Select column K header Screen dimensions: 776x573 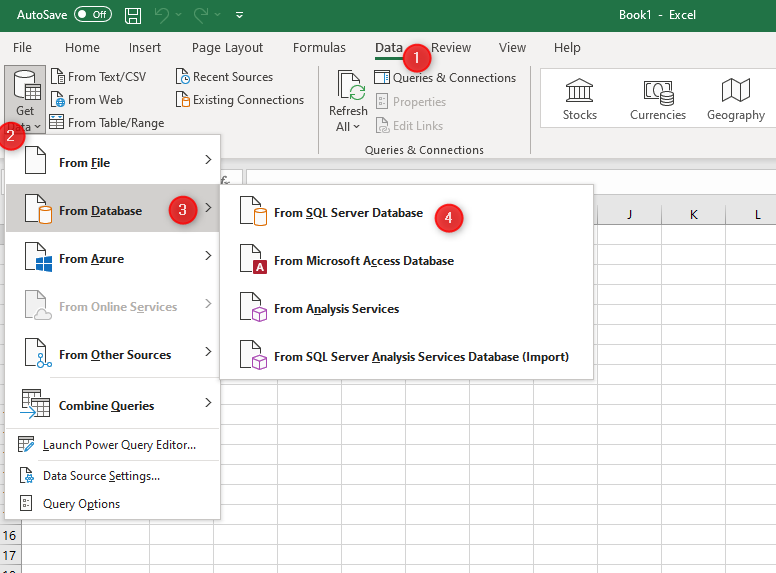(x=693, y=215)
